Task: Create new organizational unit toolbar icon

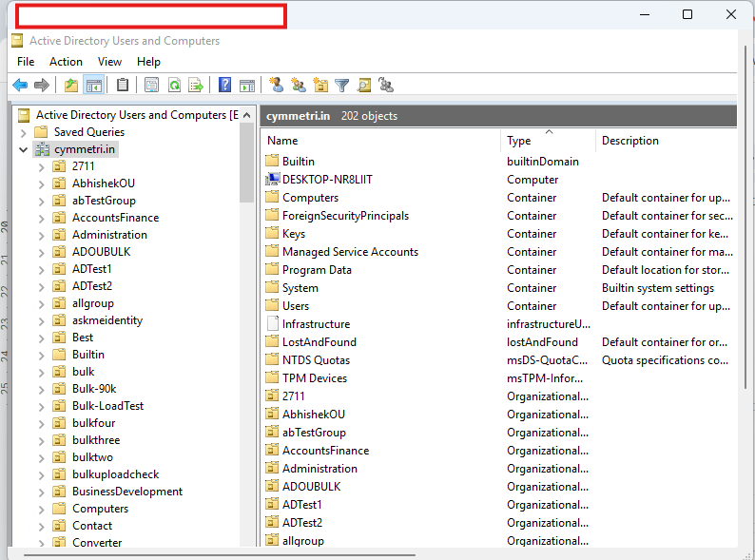Action: coord(320,86)
